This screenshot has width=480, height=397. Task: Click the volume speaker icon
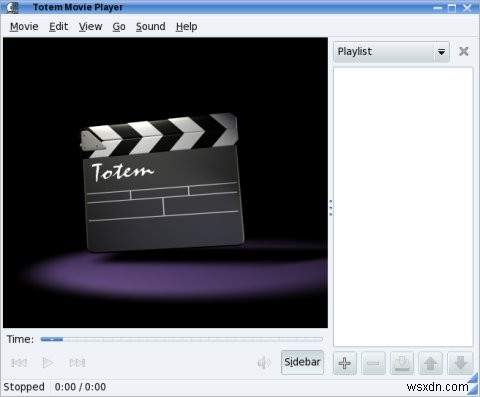click(x=264, y=363)
